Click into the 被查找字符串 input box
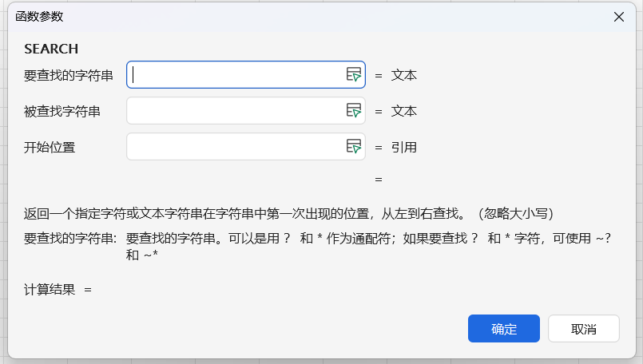 [236, 111]
